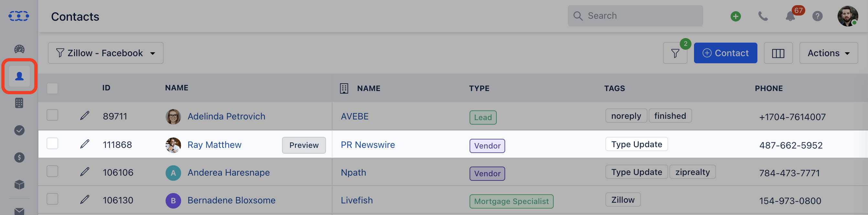The image size is (868, 215).
Task: Click the green quick-add plus icon
Action: (736, 16)
